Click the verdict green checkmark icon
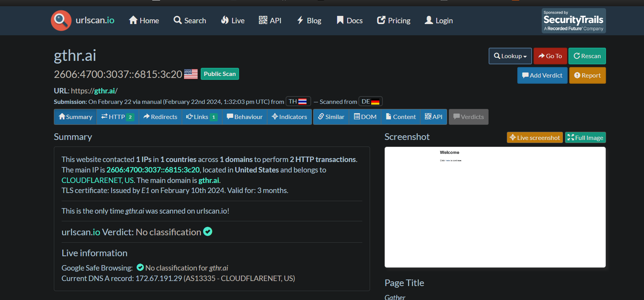The width and height of the screenshot is (644, 300). pos(208,232)
